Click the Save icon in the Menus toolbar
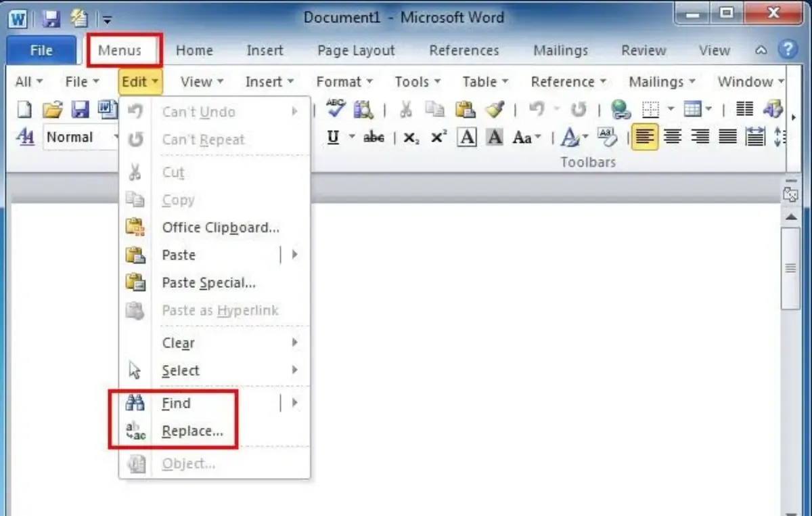 pyautogui.click(x=81, y=109)
